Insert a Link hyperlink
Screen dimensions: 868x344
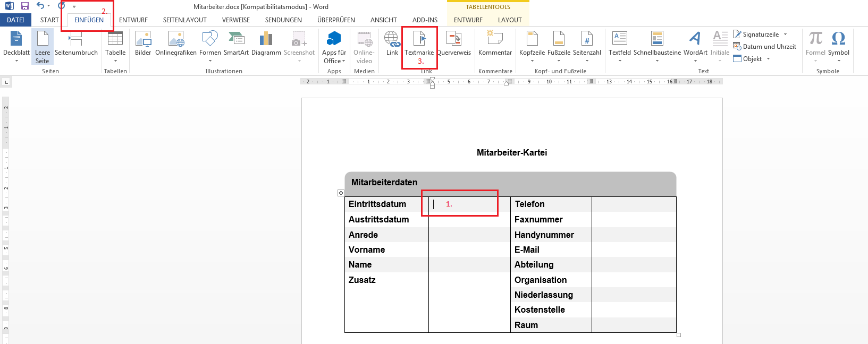392,42
